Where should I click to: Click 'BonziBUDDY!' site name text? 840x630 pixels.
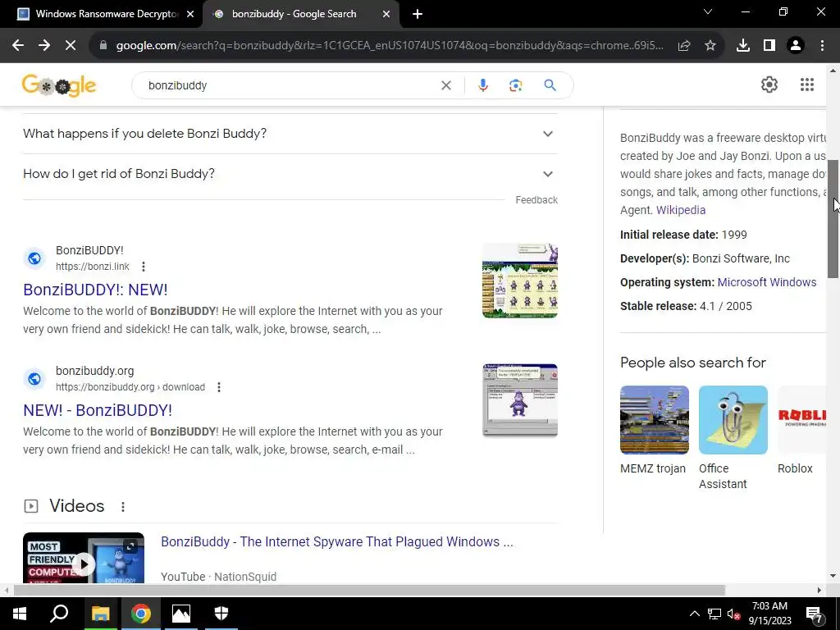[89, 250]
